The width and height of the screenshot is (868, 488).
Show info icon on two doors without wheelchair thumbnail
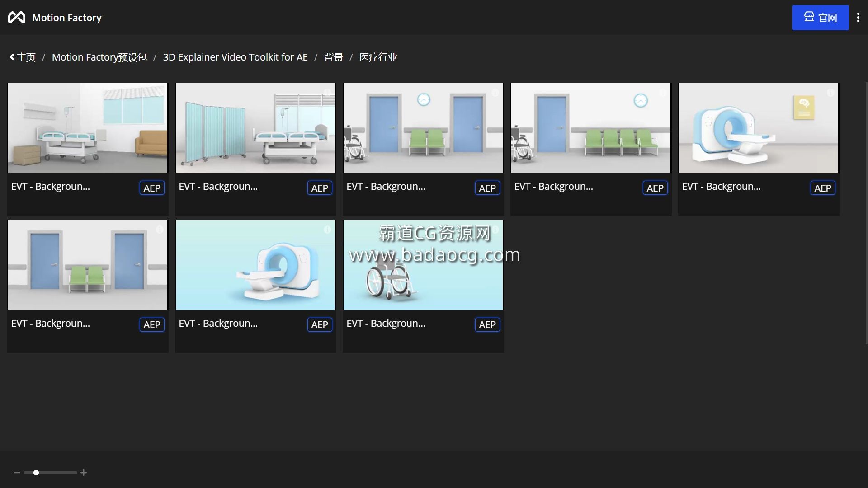tap(160, 230)
